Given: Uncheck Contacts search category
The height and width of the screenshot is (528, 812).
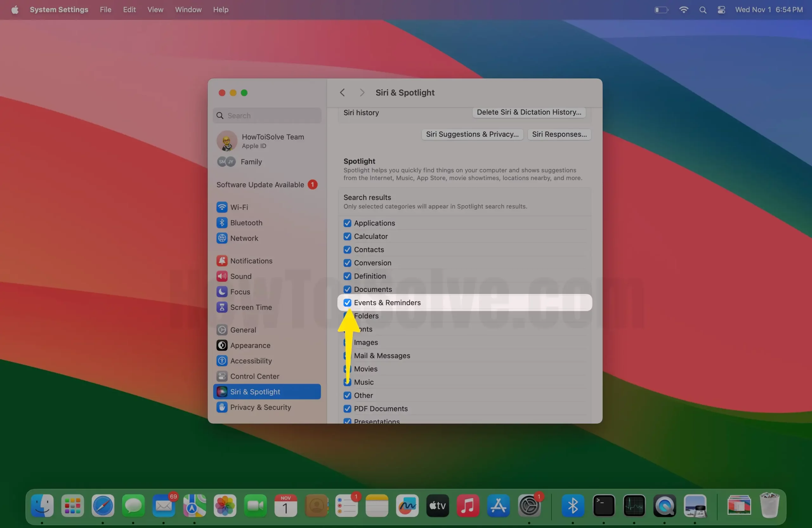Looking at the screenshot, I should (347, 249).
